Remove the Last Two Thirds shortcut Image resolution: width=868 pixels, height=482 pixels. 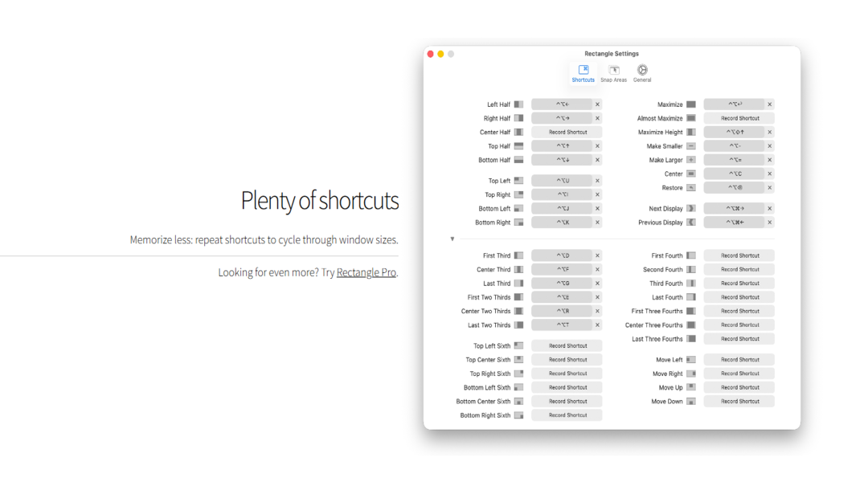(x=597, y=325)
